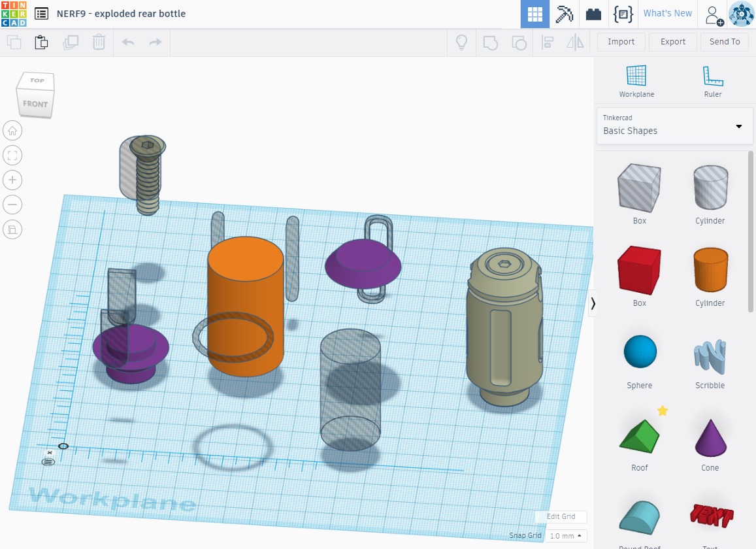Open the Basic Shapes category dropdown
Viewport: 756px width, 549px height.
tap(674, 126)
